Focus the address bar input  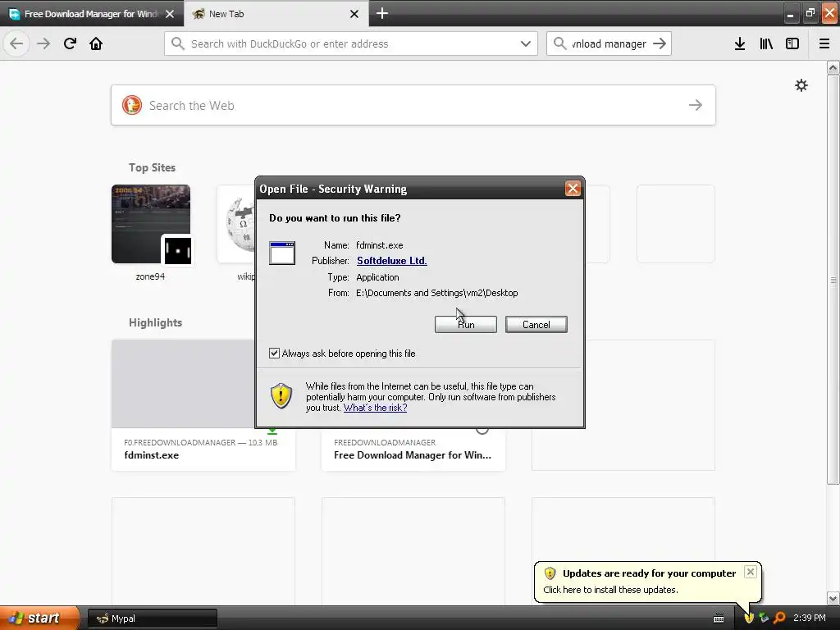point(351,43)
